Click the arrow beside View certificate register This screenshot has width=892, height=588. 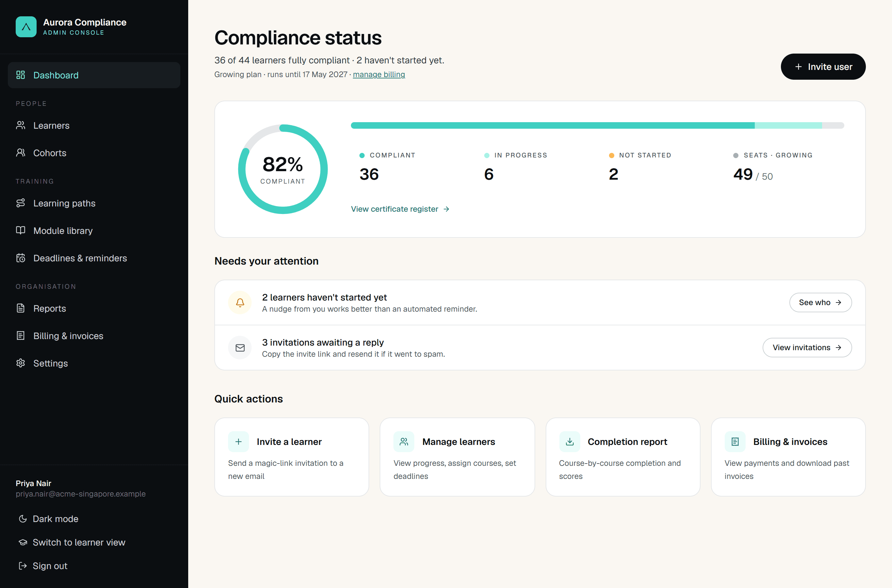click(x=446, y=209)
